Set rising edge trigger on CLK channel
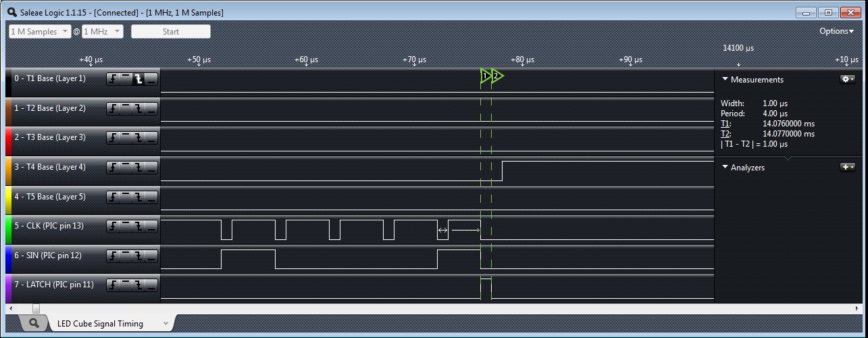The image size is (868, 338). click(113, 226)
